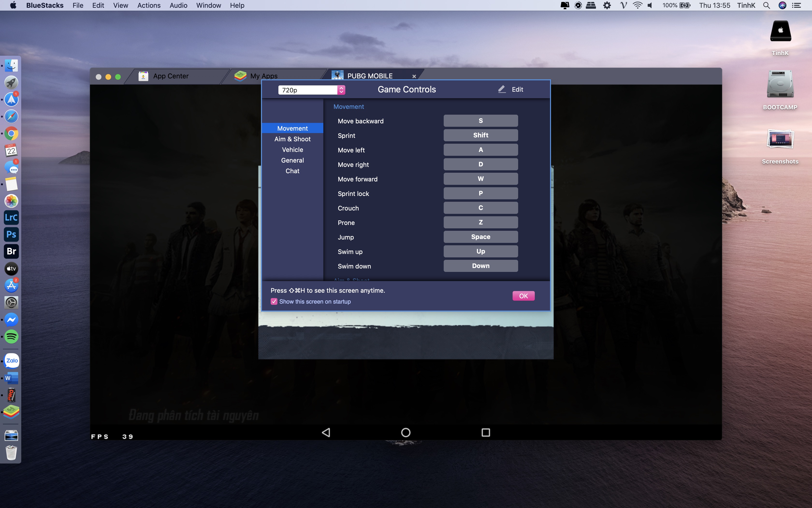Tap Android recent apps square button

pyautogui.click(x=486, y=433)
